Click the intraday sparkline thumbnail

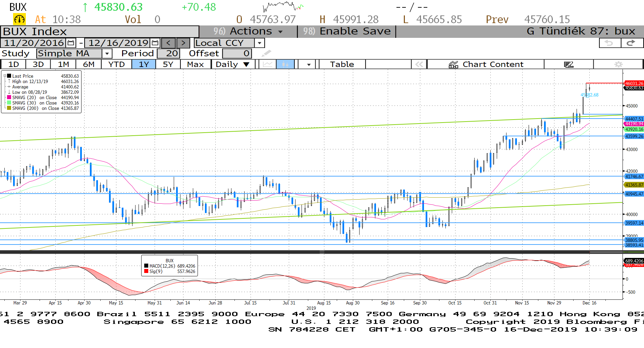pos(283,6)
